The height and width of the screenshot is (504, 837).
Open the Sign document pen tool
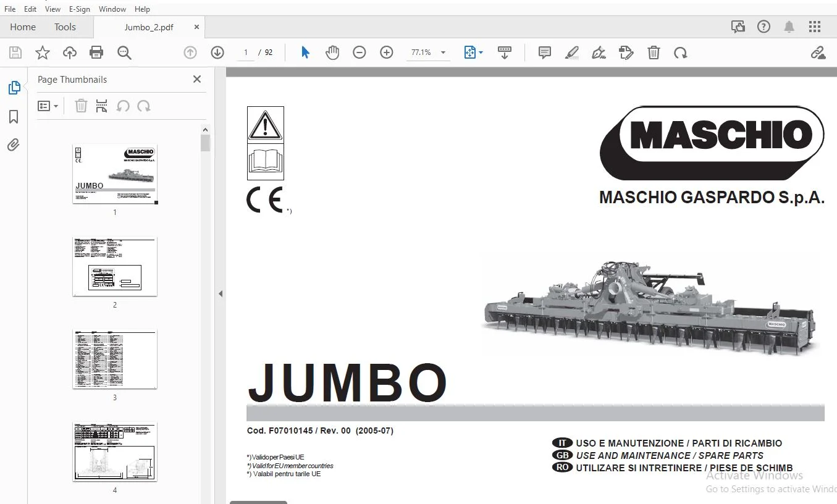coord(599,53)
